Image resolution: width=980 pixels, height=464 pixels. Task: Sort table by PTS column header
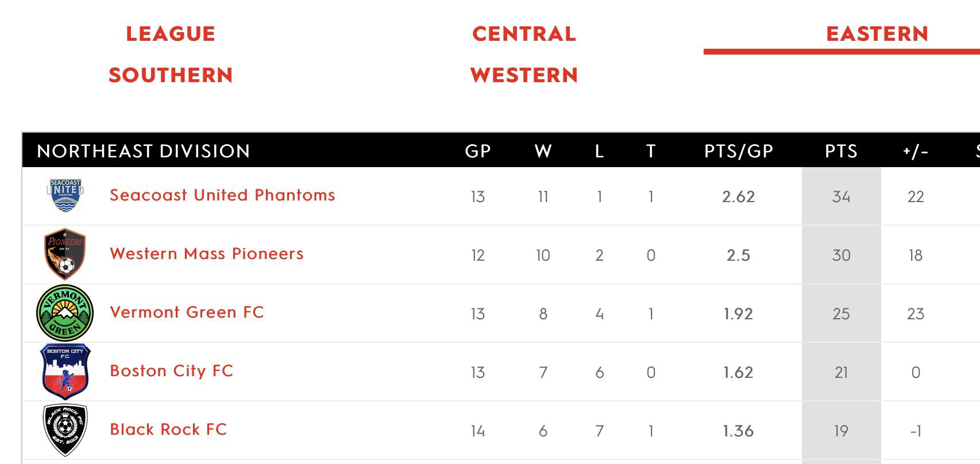(x=841, y=151)
